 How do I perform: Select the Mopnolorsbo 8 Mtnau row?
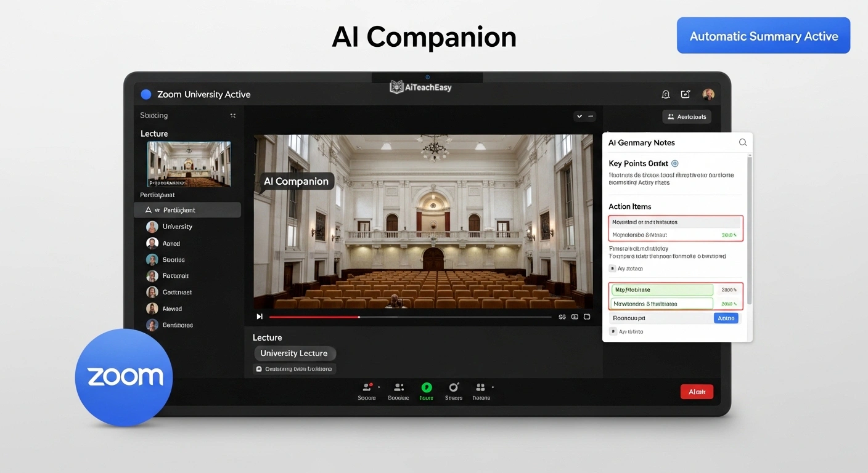pos(676,235)
